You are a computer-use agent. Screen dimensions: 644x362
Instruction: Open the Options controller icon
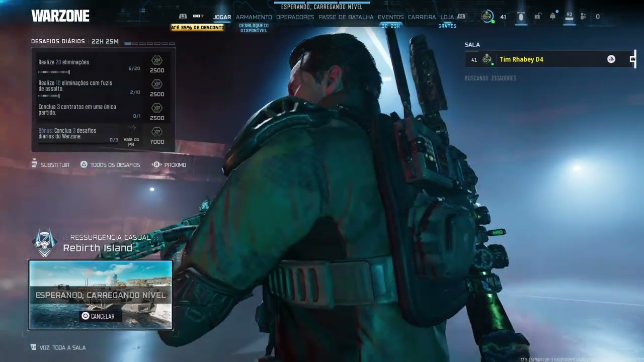click(x=521, y=17)
